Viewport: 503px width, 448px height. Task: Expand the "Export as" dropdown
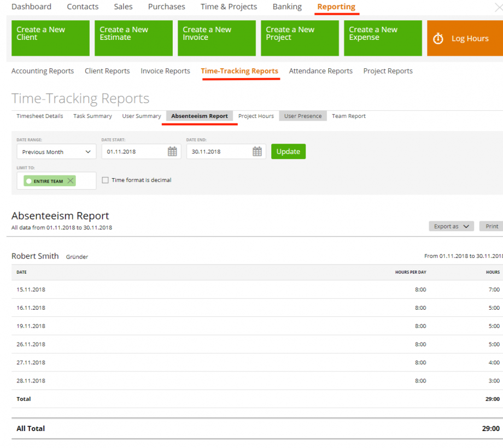point(451,226)
